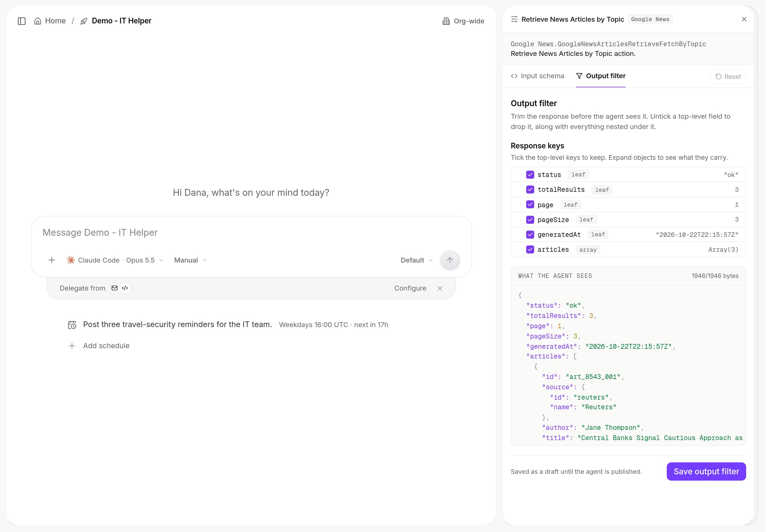The height and width of the screenshot is (532, 765).
Task: Untick the page response key
Action: coord(530,204)
